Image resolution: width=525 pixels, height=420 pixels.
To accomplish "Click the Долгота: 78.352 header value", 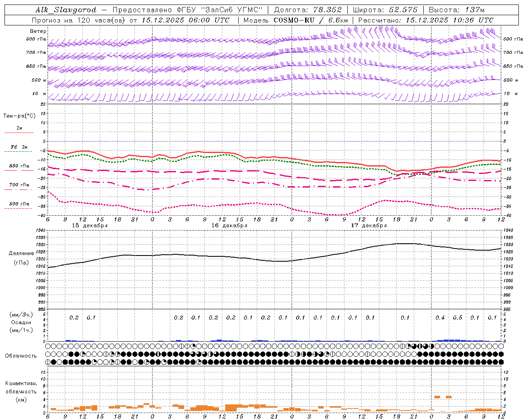I will pyautogui.click(x=307, y=10).
